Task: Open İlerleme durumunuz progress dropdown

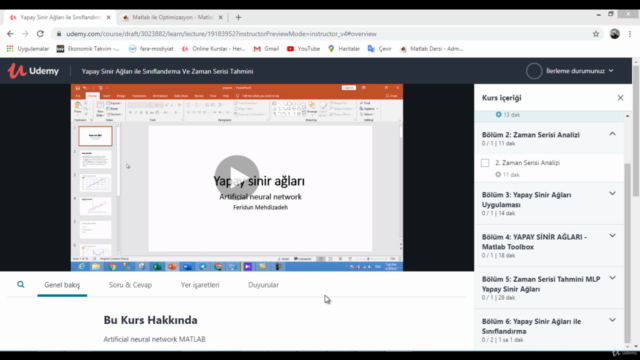Action: pos(580,71)
